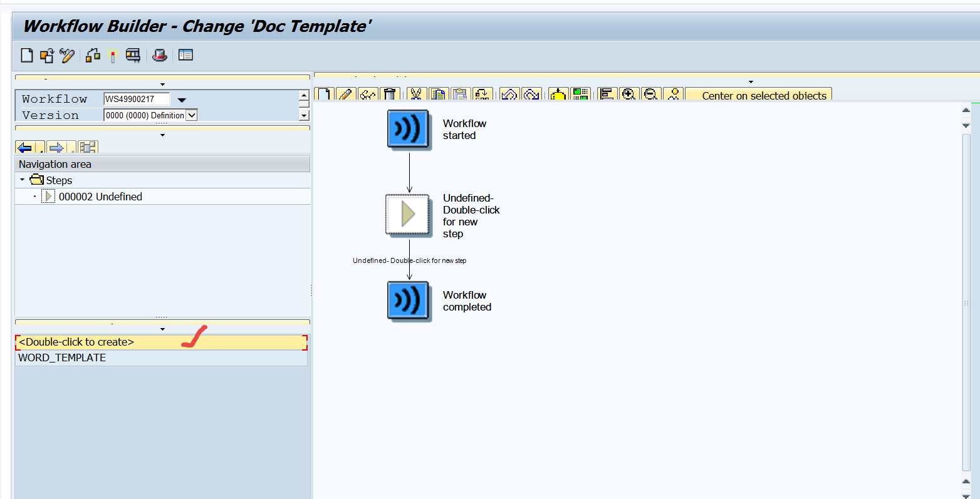Open the Other workflow/version icon
The image size is (980, 499).
click(x=47, y=56)
